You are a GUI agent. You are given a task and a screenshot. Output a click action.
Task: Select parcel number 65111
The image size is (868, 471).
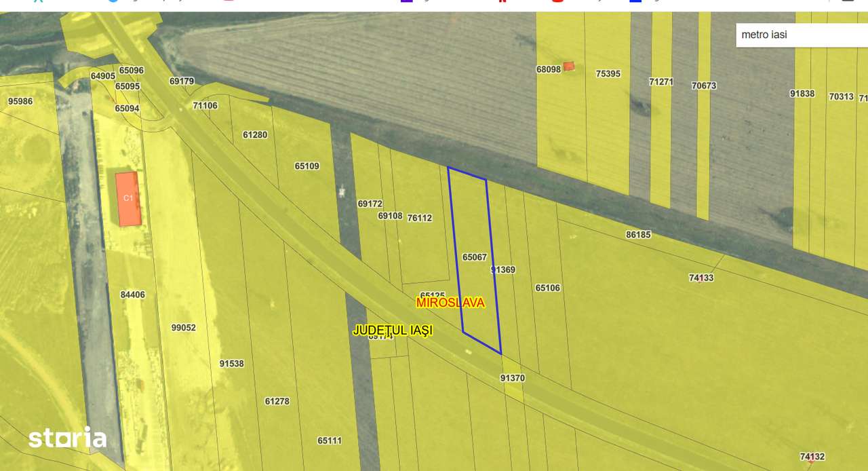330,440
